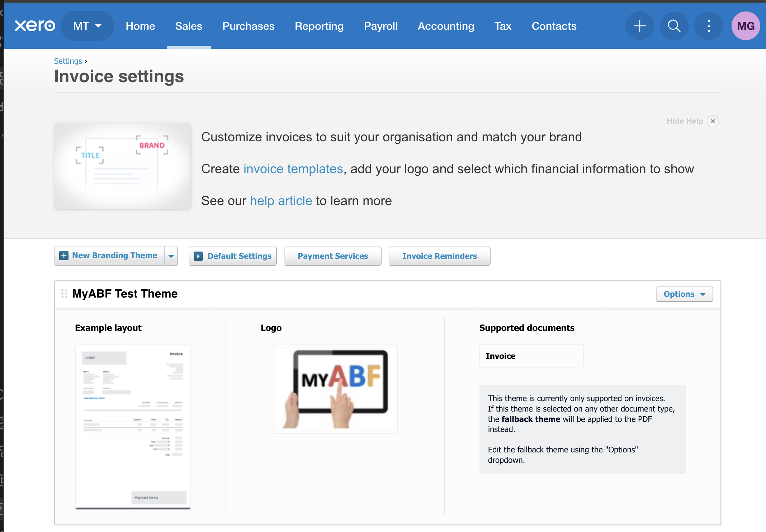Open the MG user avatar menu
766x532 pixels.
[x=746, y=26]
